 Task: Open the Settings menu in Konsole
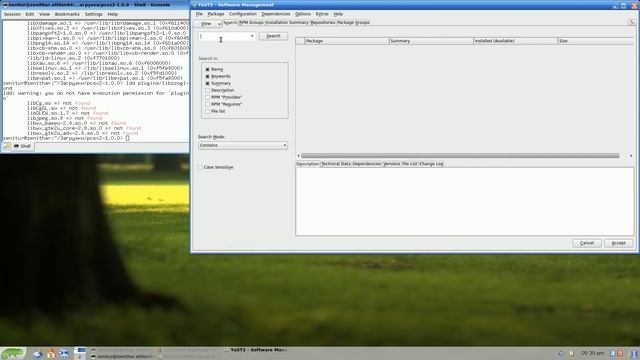(x=93, y=14)
